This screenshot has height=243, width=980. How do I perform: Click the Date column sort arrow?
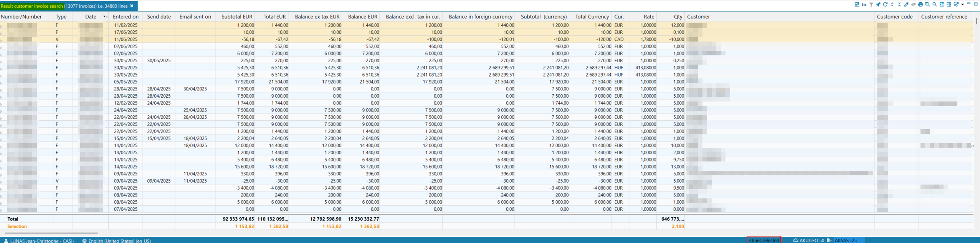(104, 17)
